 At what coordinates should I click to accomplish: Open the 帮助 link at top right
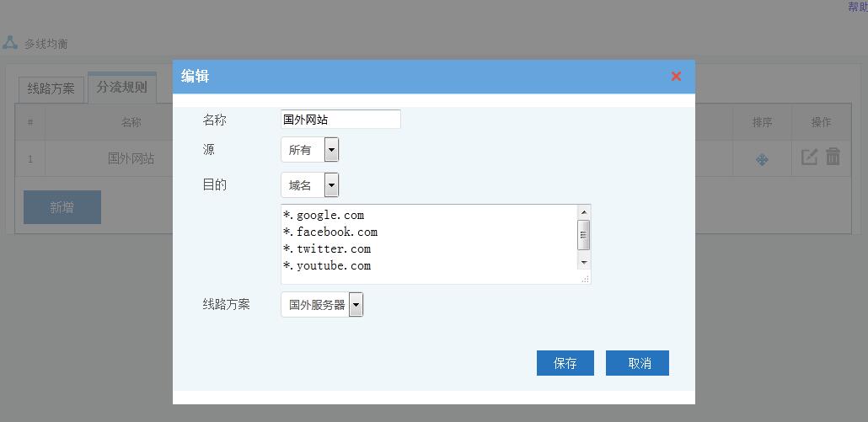[857, 7]
